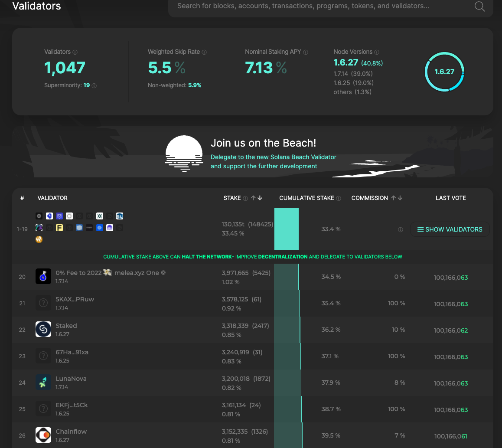502x448 pixels.
Task: Click the 130,135t (148425) stake value
Action: point(248,225)
